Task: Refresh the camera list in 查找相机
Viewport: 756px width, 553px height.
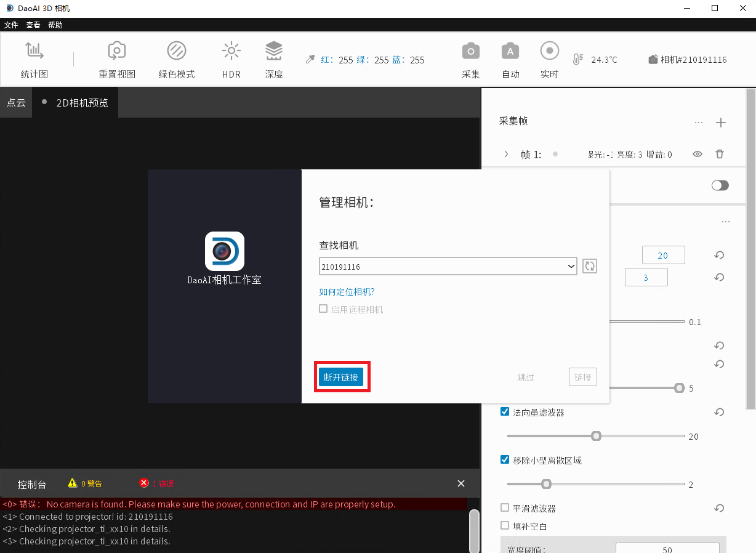Action: coord(590,266)
